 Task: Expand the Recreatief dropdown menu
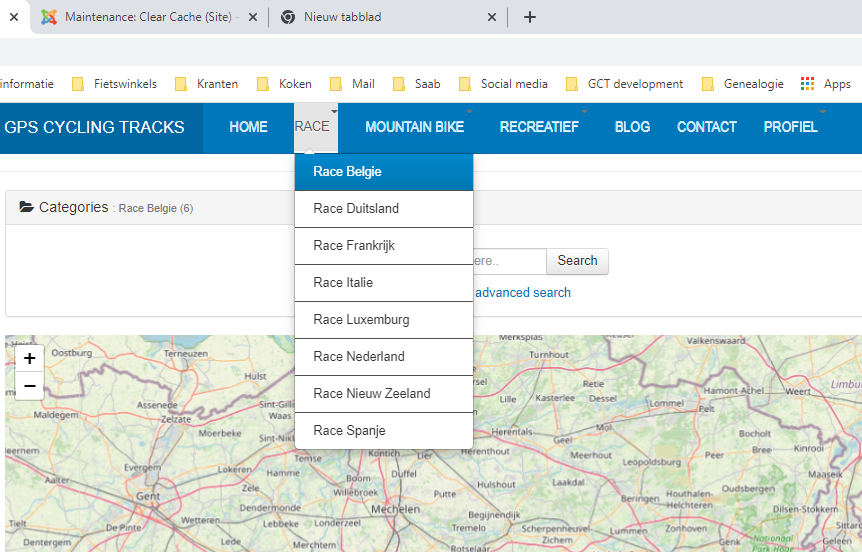pos(539,127)
